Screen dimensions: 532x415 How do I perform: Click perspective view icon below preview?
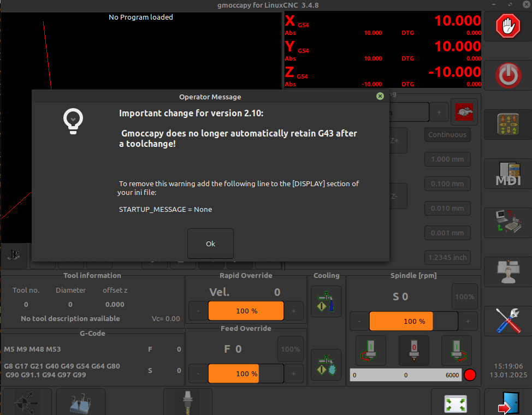(x=14, y=255)
